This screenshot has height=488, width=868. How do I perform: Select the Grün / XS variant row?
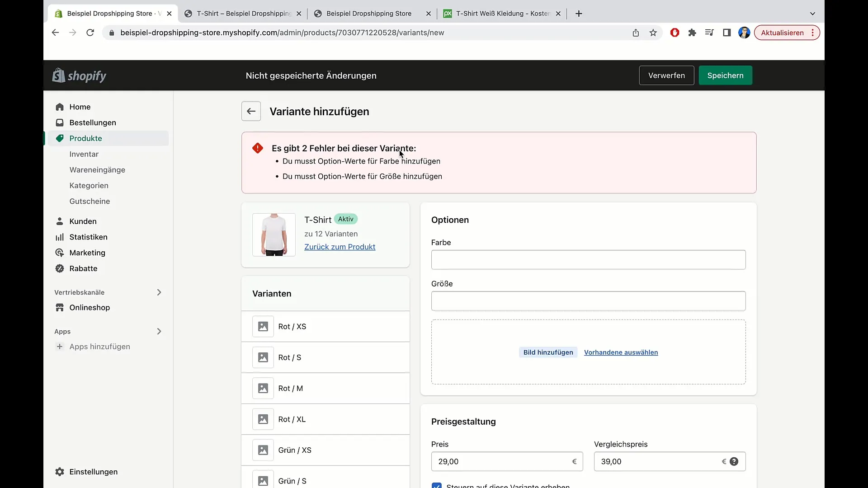325,450
